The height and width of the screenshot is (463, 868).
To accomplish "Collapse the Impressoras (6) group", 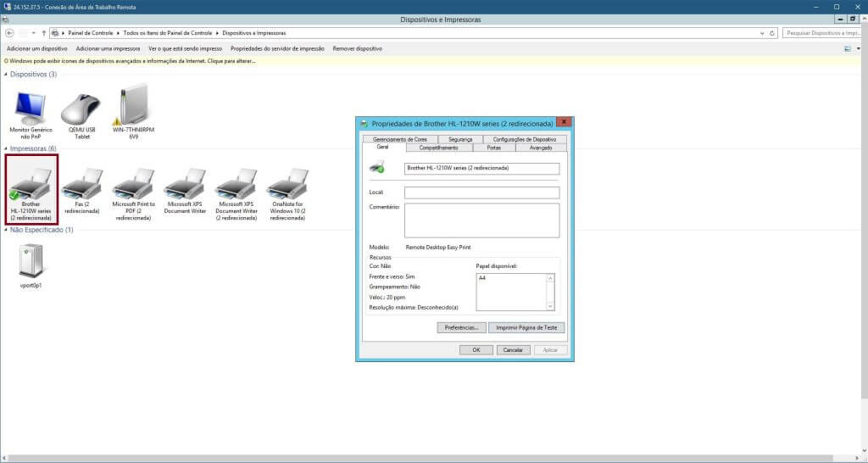I will tap(6, 148).
